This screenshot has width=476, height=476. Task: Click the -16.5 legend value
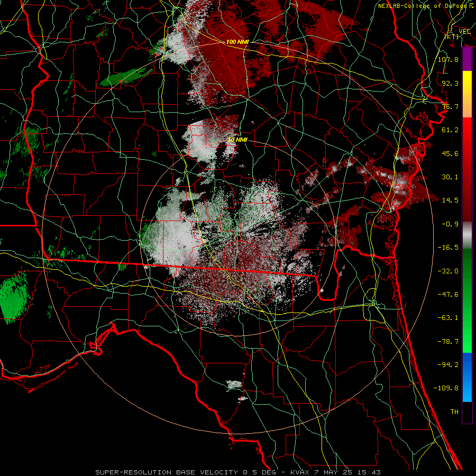pos(448,248)
